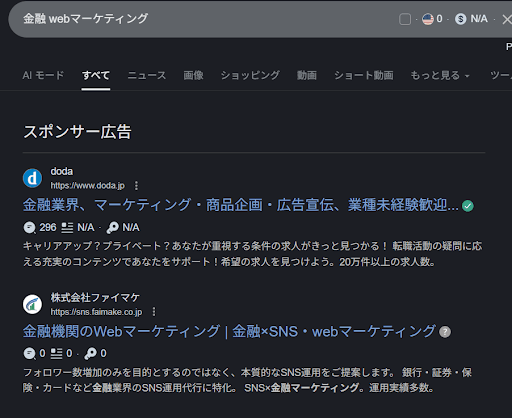Click the key metric icon in doda row
The width and height of the screenshot is (512, 418).
[x=112, y=228]
